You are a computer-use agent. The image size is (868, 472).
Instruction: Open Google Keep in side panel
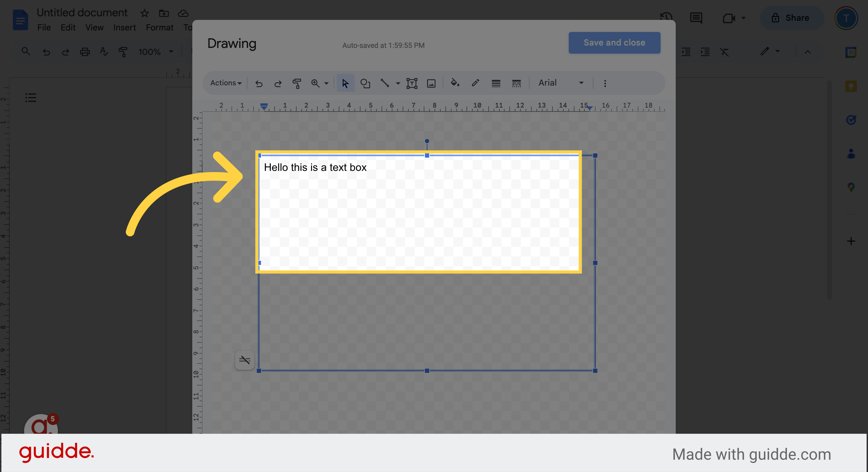tap(851, 86)
